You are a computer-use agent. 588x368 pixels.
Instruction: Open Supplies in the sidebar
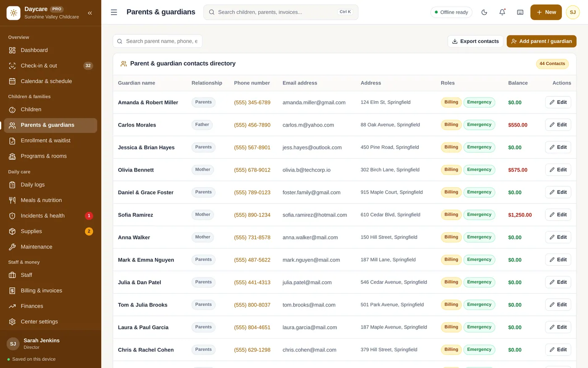point(50,231)
